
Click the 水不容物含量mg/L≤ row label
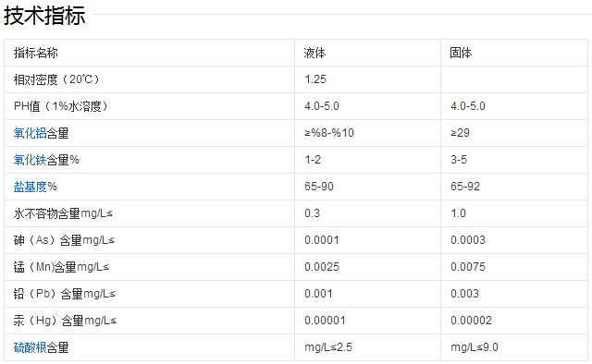click(63, 213)
